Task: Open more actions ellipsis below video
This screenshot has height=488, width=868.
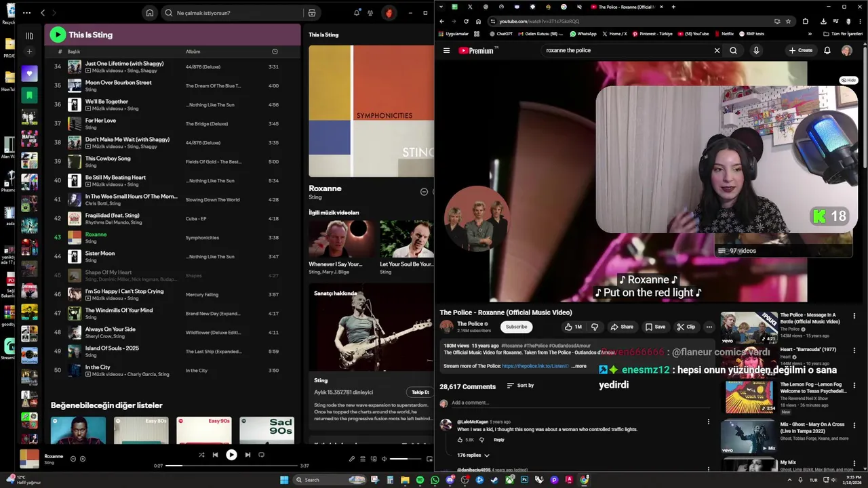Action: point(709,327)
